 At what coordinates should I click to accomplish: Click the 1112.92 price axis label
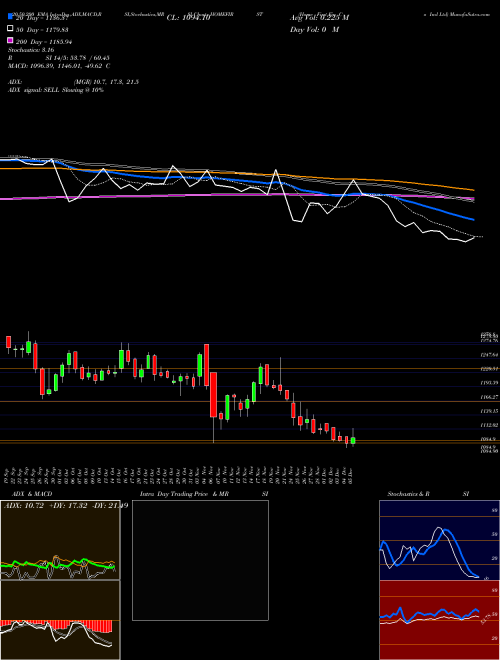pos(489,425)
